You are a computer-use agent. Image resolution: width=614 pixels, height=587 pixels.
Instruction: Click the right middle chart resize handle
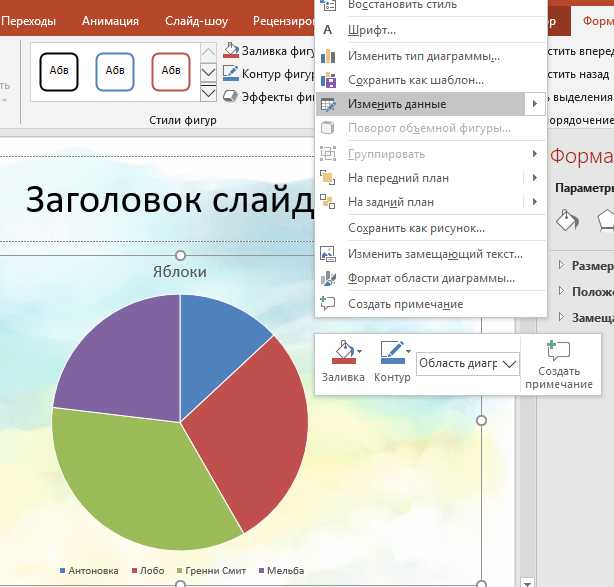click(x=481, y=420)
